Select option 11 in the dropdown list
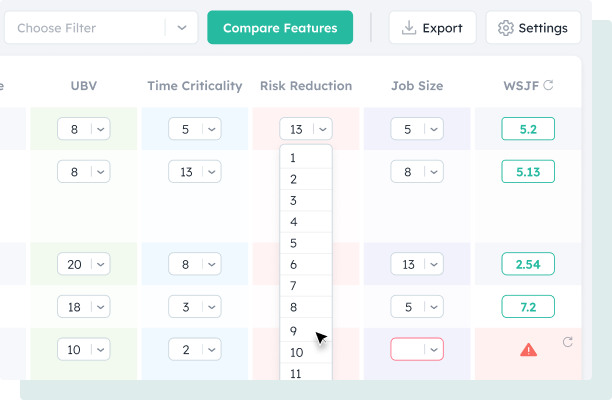 coord(306,373)
